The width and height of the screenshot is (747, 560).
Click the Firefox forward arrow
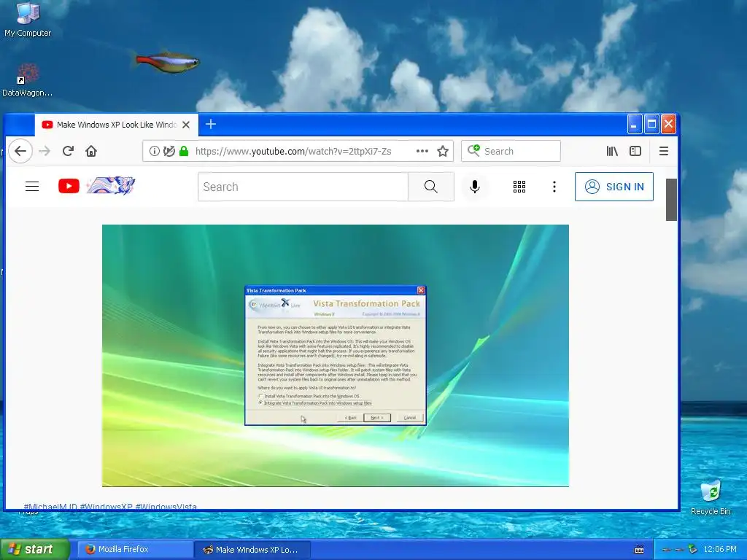point(44,151)
